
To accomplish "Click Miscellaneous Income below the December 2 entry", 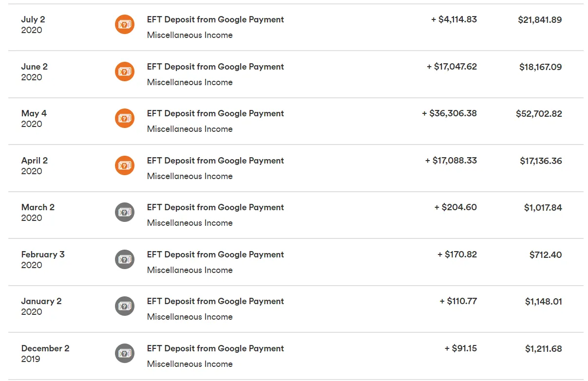I will (x=190, y=364).
